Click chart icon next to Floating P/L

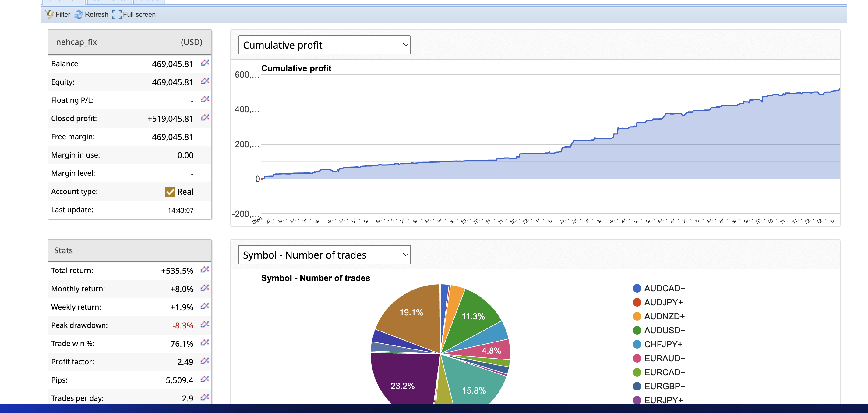(x=205, y=99)
